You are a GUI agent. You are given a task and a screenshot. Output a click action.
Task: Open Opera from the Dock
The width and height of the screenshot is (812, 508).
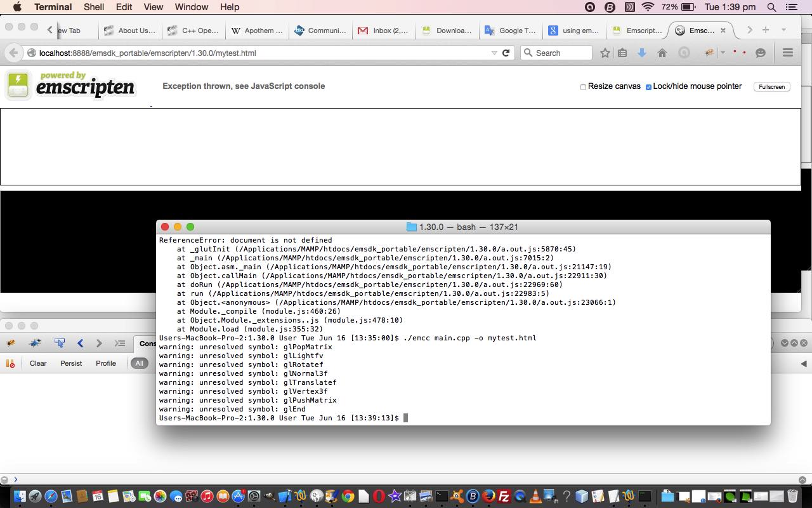tap(379, 497)
